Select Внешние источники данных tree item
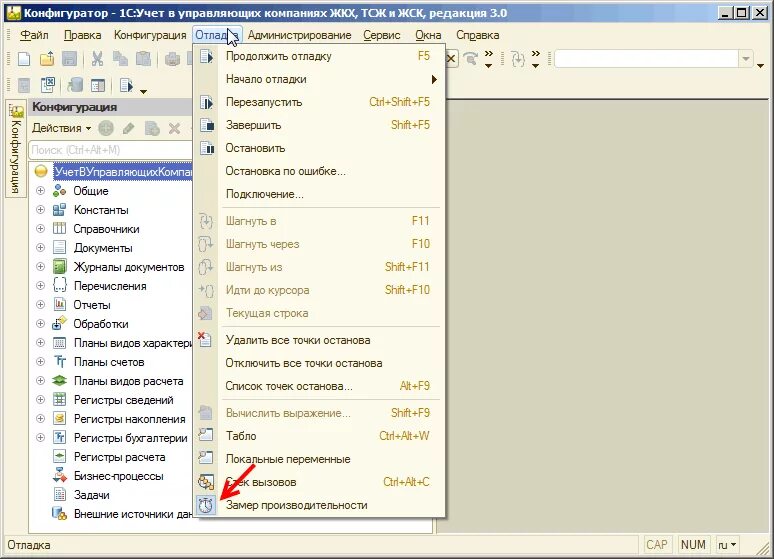This screenshot has width=774, height=559. point(133,514)
